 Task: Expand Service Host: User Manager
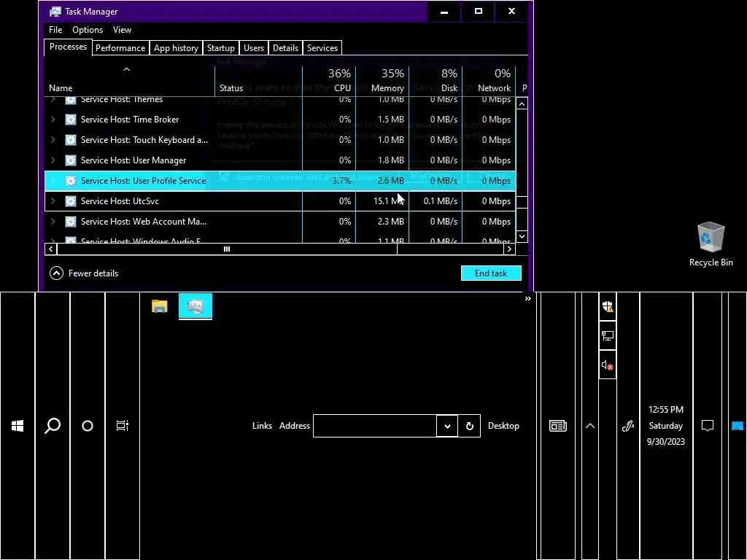(53, 160)
